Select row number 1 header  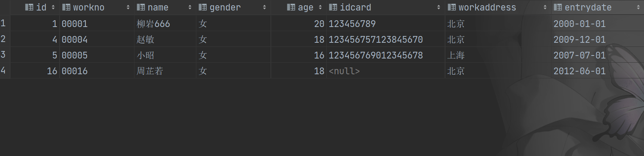click(x=3, y=23)
